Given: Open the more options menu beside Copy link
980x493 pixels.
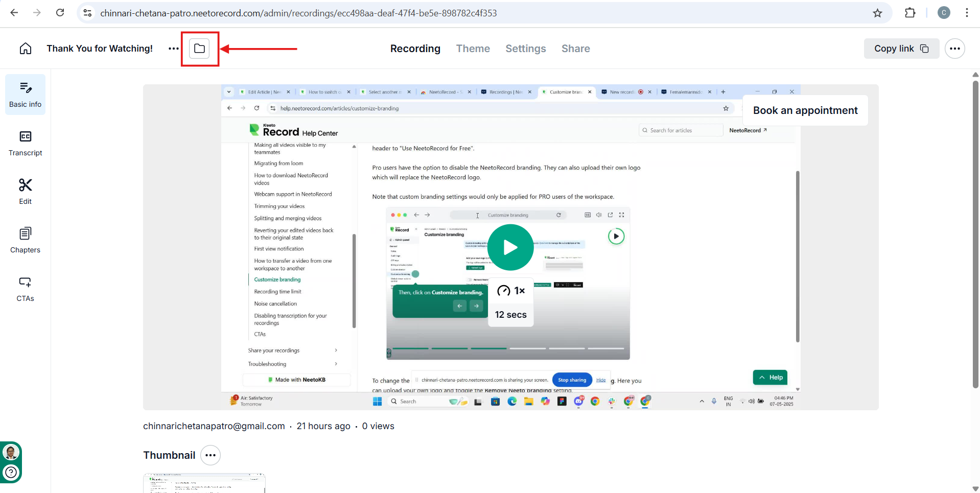Looking at the screenshot, I should (x=954, y=49).
